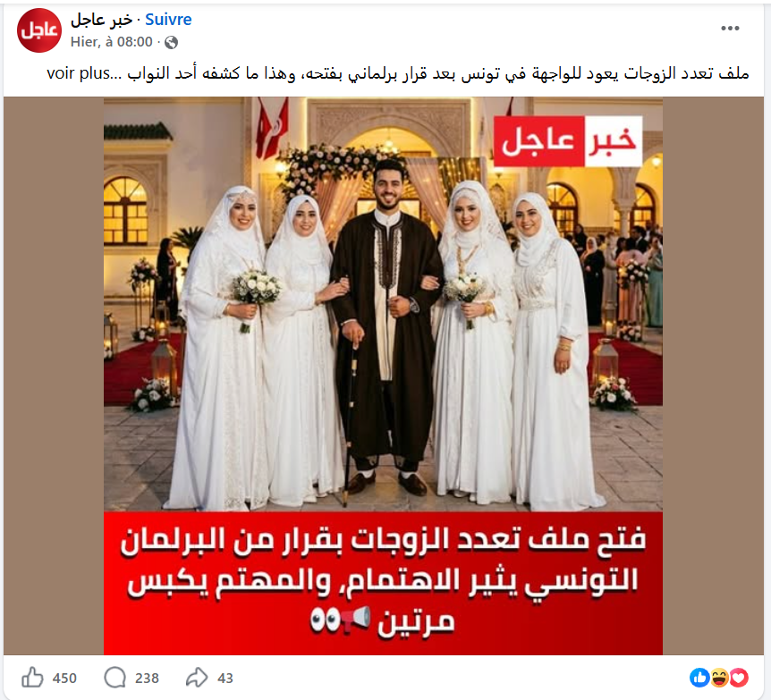Open the post options three-dot menu
The image size is (771, 700).
730,29
